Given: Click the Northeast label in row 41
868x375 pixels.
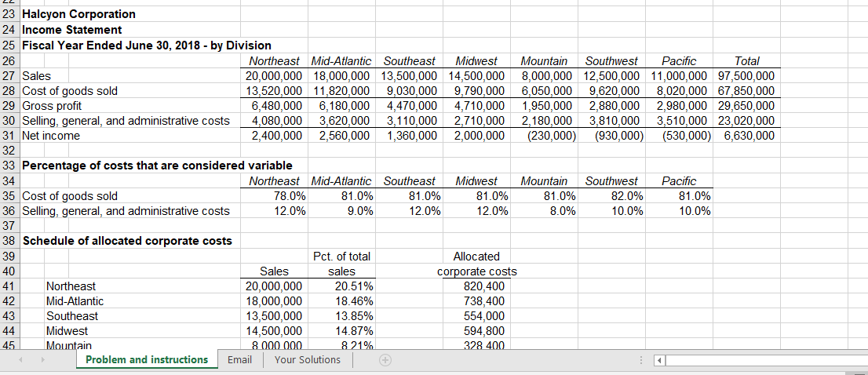Looking at the screenshot, I should point(71,286).
